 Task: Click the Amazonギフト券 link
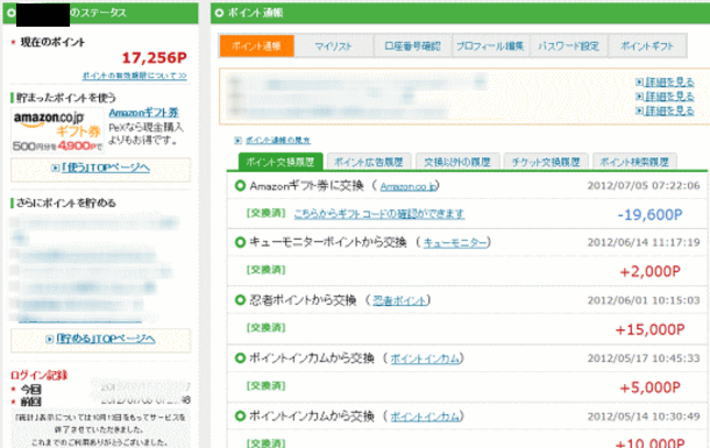coord(144,112)
